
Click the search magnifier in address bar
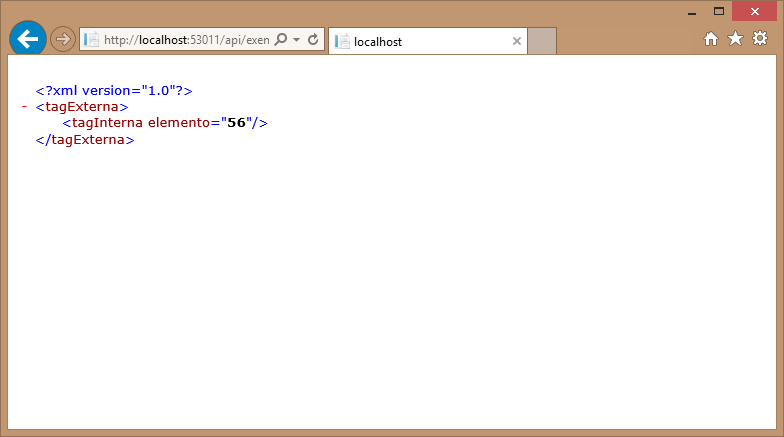click(282, 39)
